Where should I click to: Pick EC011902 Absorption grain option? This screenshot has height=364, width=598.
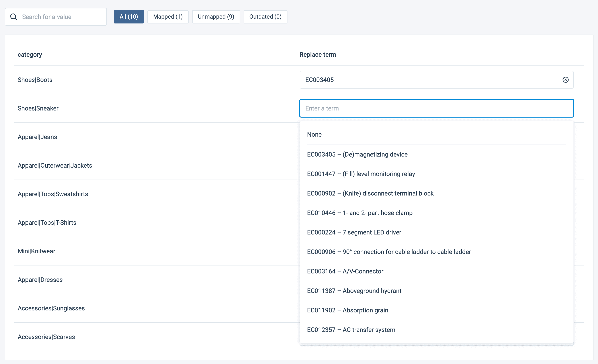tap(347, 310)
